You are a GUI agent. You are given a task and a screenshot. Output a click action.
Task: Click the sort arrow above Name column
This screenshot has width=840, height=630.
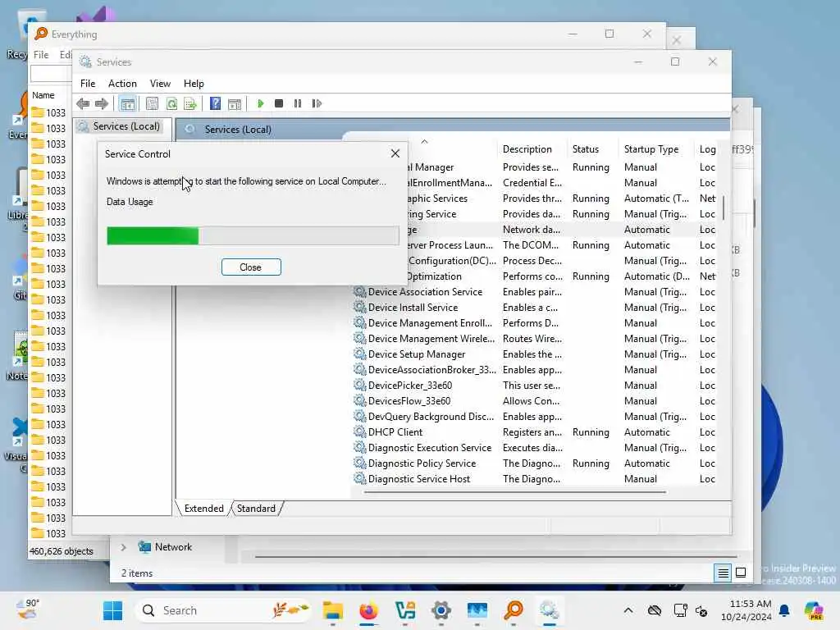point(424,142)
